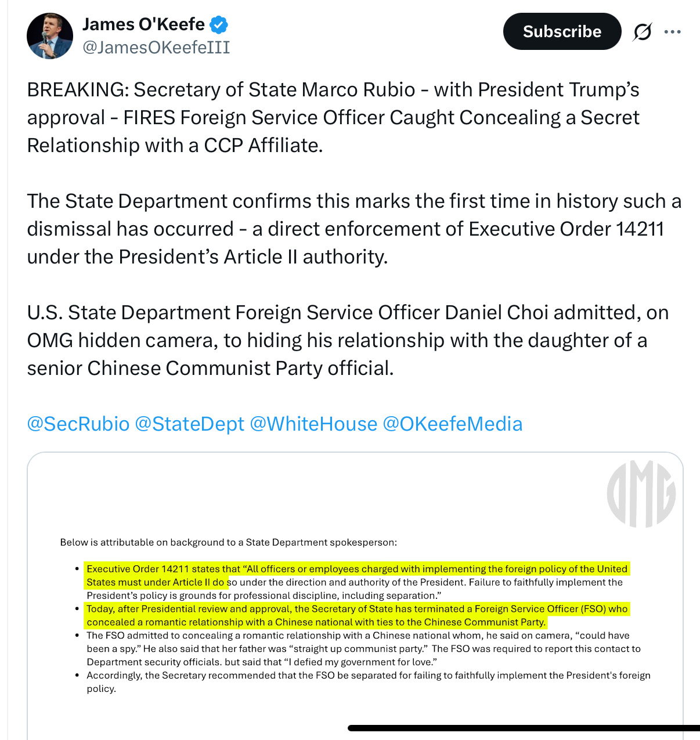This screenshot has width=700, height=740.
Task: Visit the @StateDept mention
Action: [189, 424]
